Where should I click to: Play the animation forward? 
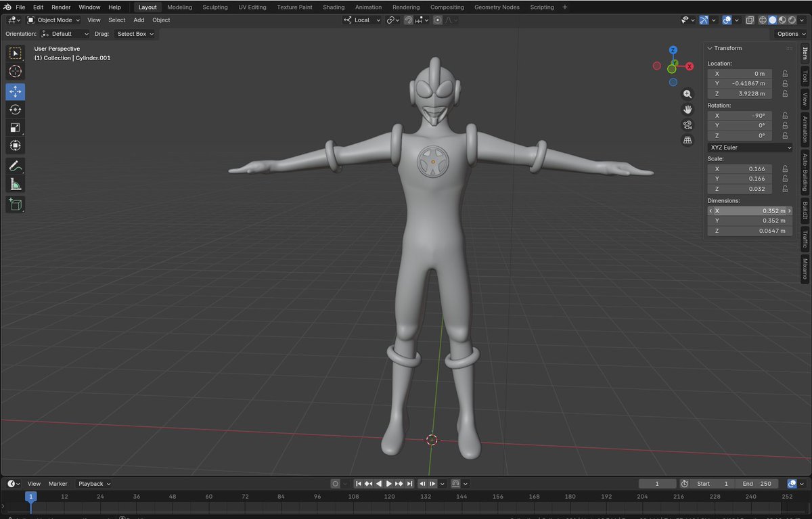[x=389, y=484]
